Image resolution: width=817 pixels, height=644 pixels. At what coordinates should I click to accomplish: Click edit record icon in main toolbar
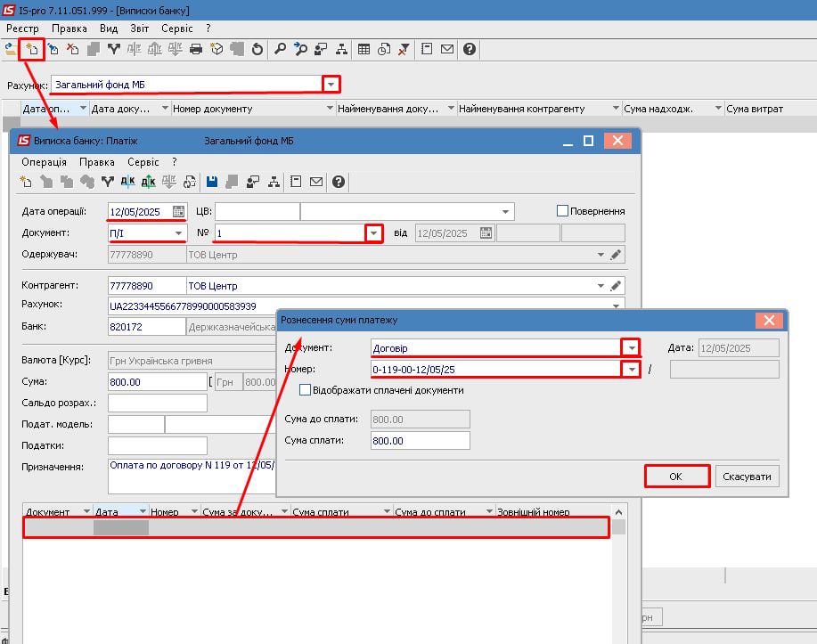click(x=53, y=50)
